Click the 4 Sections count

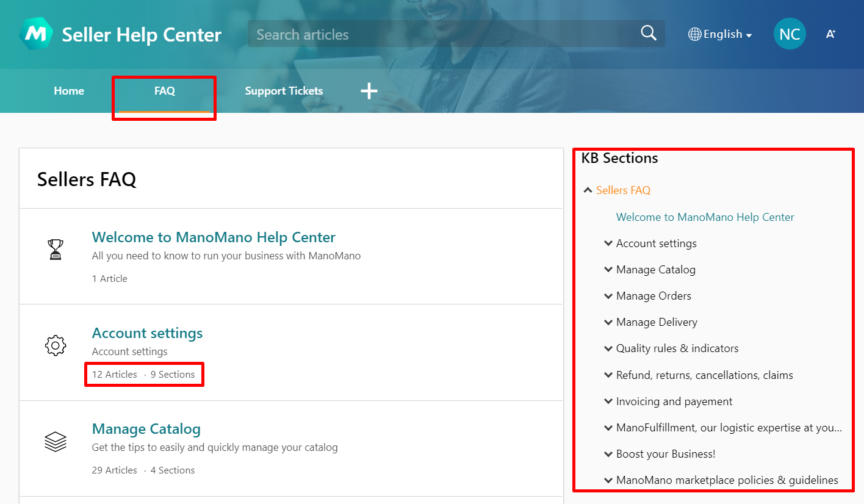pos(173,470)
